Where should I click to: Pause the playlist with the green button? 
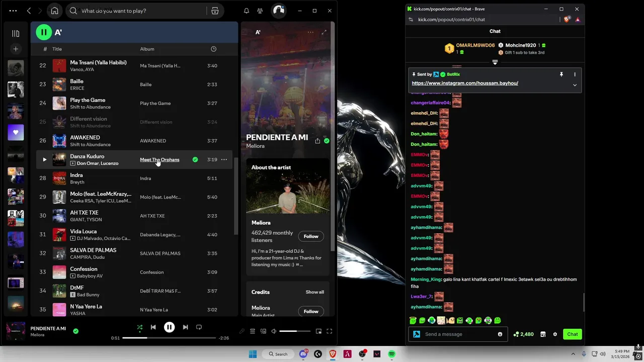pos(44,33)
